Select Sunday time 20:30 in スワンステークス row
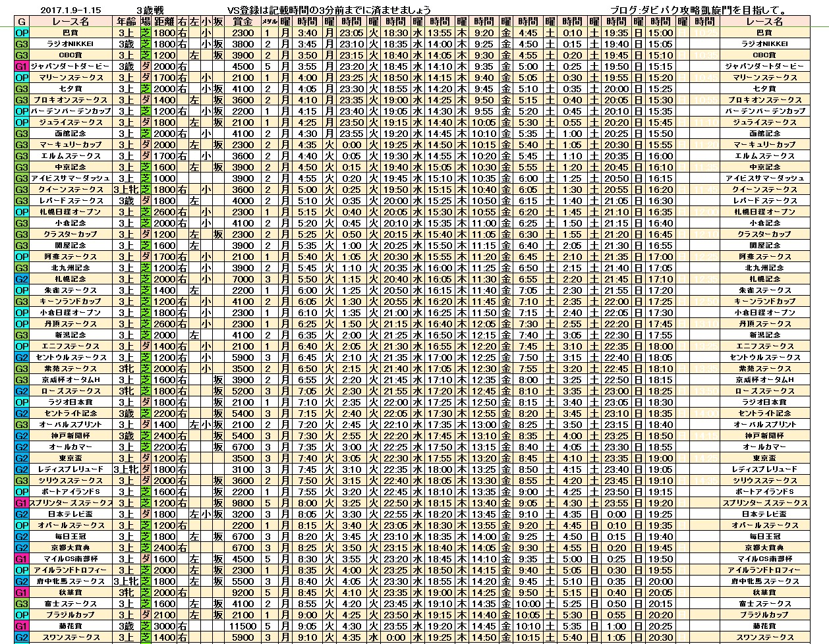829x644 pixels. tap(661, 637)
